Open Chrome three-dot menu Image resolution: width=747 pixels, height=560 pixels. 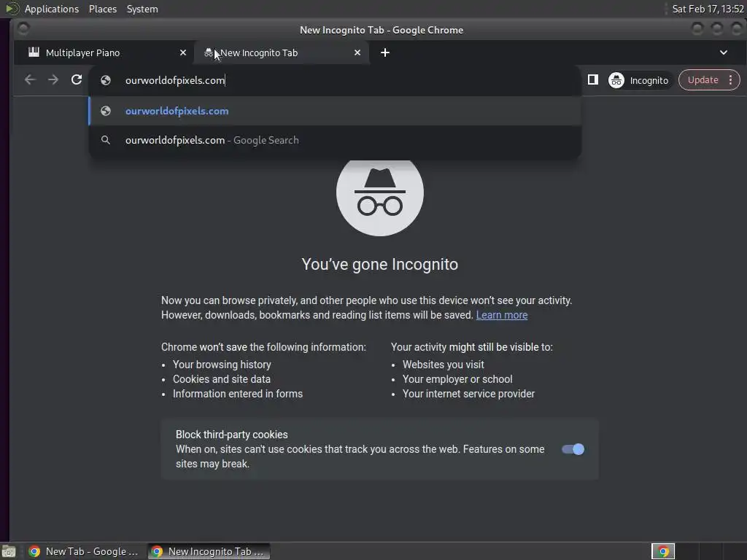(x=730, y=80)
